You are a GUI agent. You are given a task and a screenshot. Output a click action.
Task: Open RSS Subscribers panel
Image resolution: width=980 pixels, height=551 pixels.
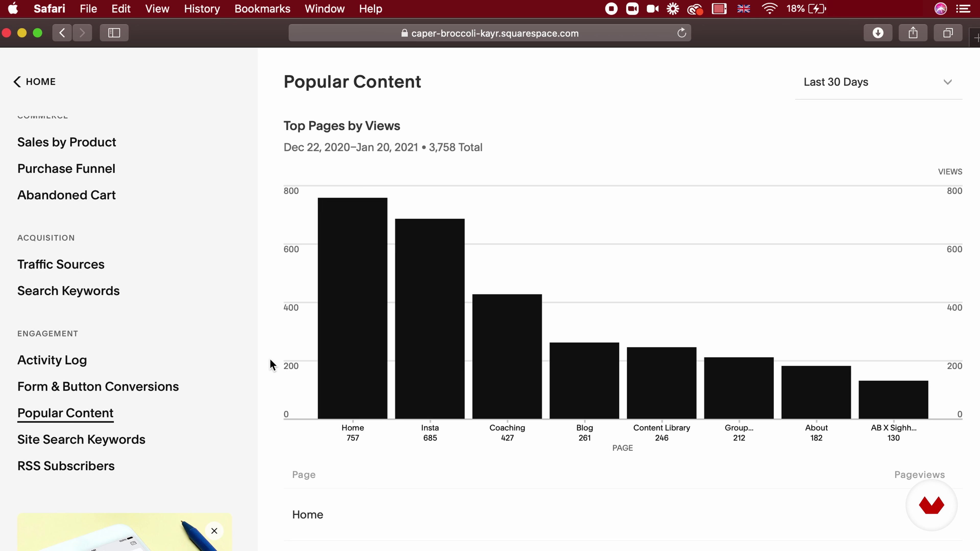(x=66, y=466)
